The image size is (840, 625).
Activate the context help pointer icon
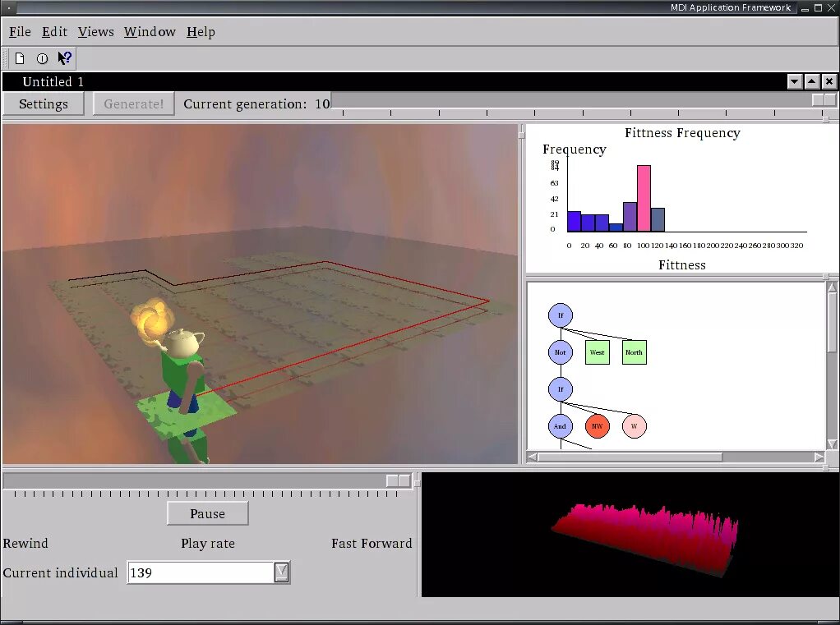pyautogui.click(x=65, y=57)
